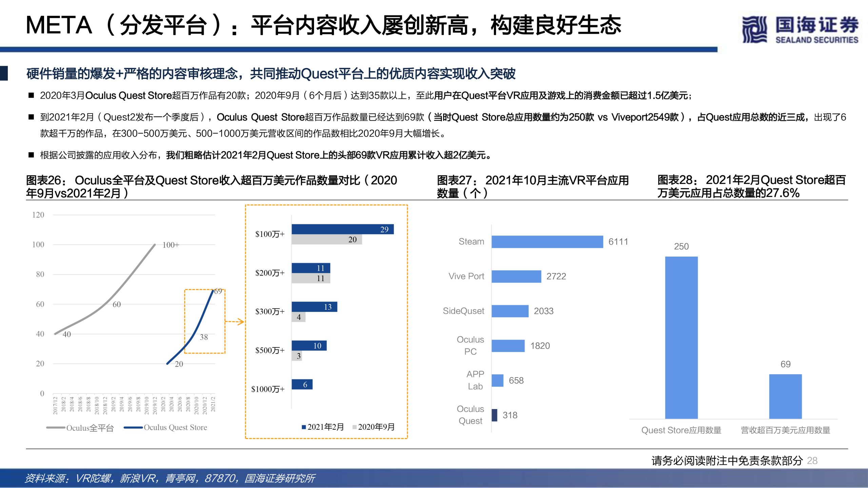Click the 120 y-axis label
This screenshot has width=868, height=488.
coord(38,215)
